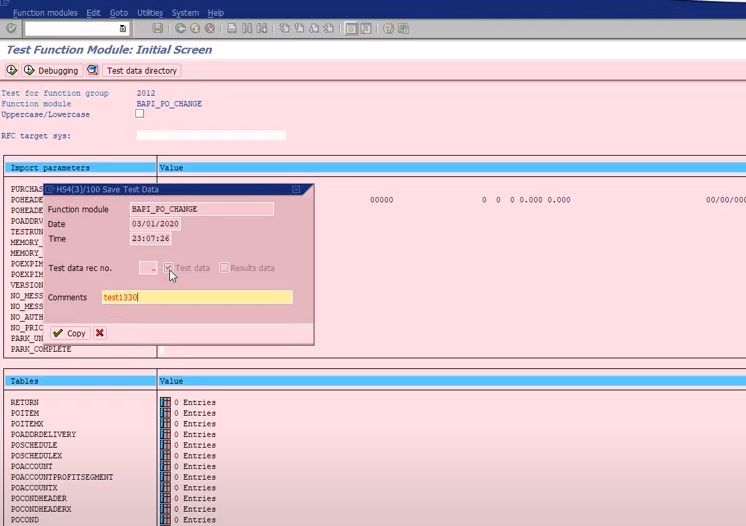The width and height of the screenshot is (746, 526).
Task: Open the RETURN table entries icon
Action: (165, 403)
